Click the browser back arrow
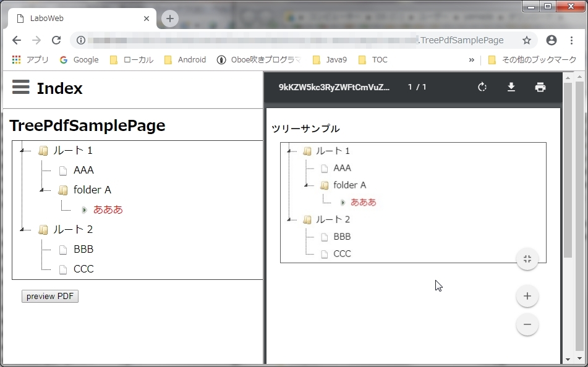Viewport: 588px width, 367px height. [17, 40]
